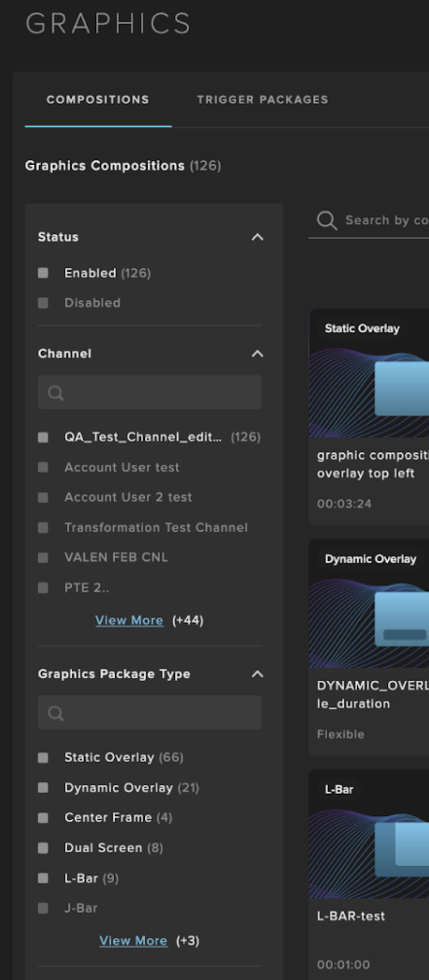The height and width of the screenshot is (980, 429).
Task: Switch to the Trigger Packages tab
Action: click(263, 100)
